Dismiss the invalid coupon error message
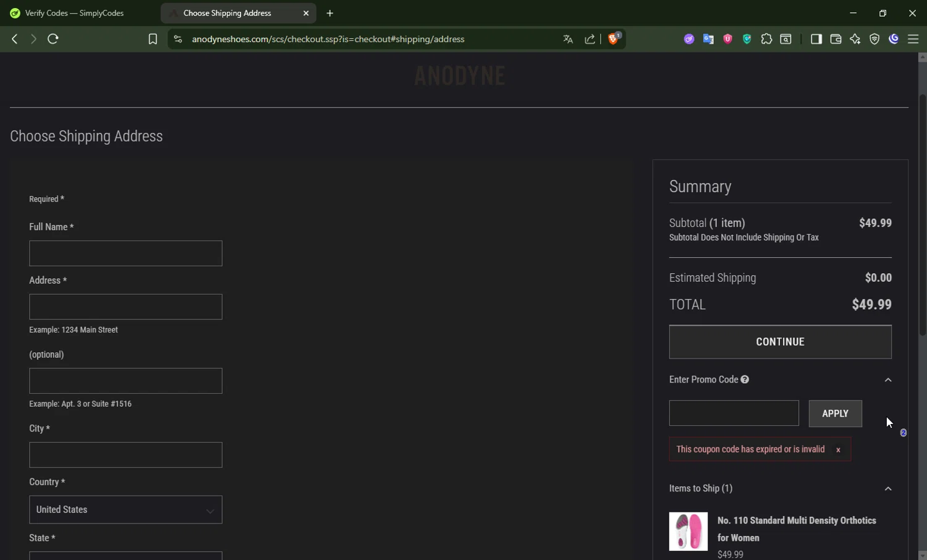Image resolution: width=927 pixels, height=560 pixels. (838, 450)
